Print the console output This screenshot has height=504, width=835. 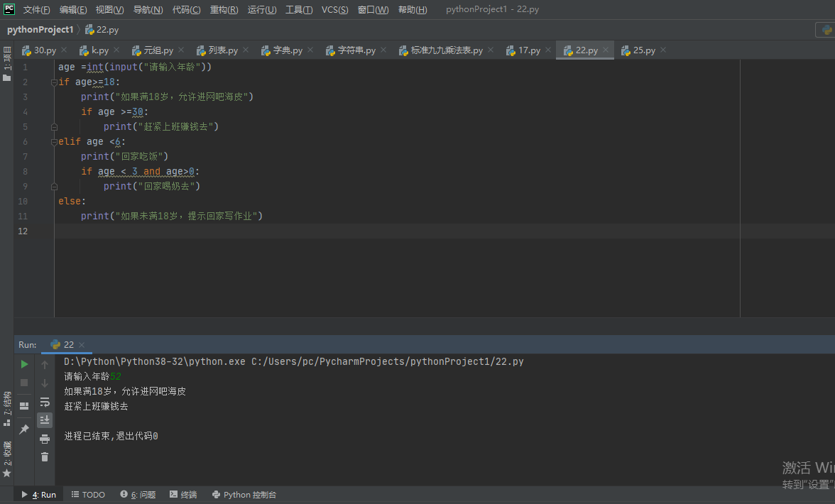(45, 439)
